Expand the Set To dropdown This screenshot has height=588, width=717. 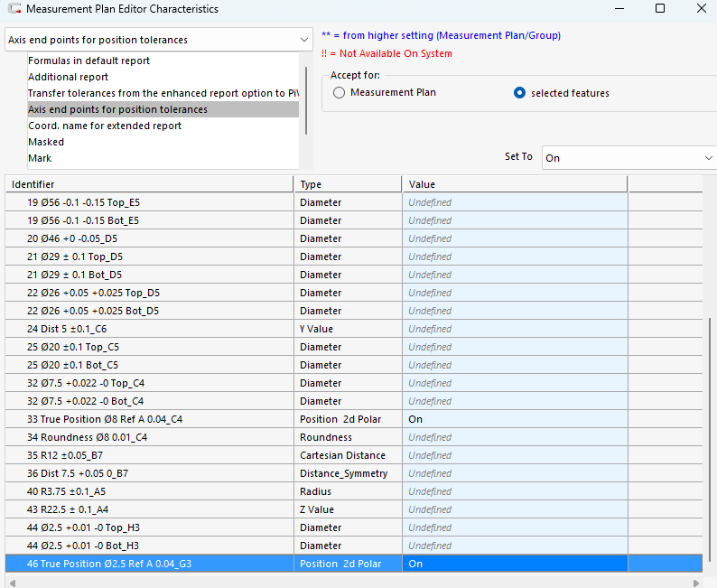(629, 157)
